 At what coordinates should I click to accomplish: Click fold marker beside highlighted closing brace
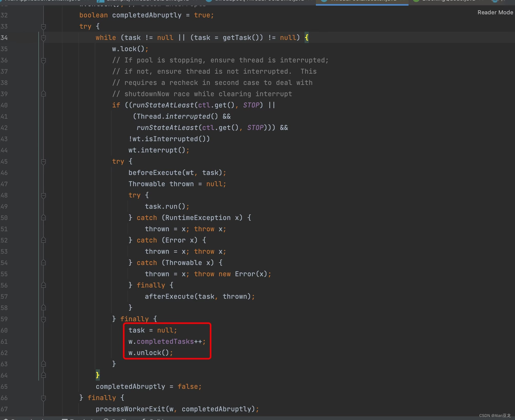[x=44, y=375]
